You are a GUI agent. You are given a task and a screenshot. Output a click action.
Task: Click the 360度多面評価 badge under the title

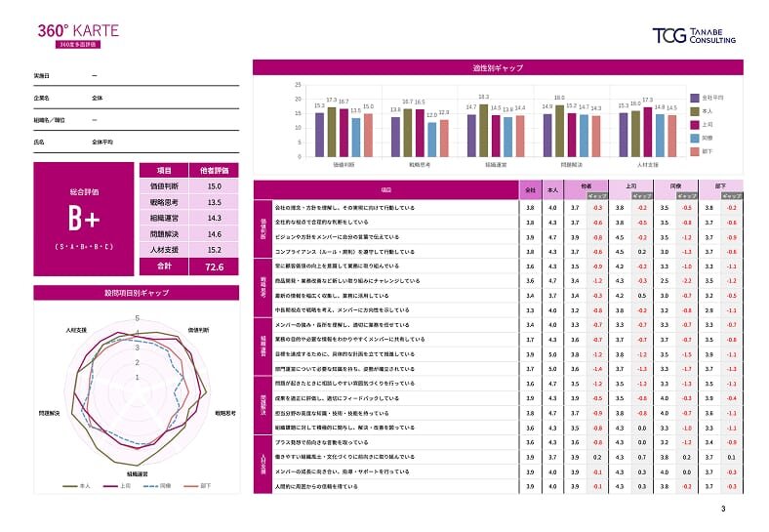tap(78, 45)
